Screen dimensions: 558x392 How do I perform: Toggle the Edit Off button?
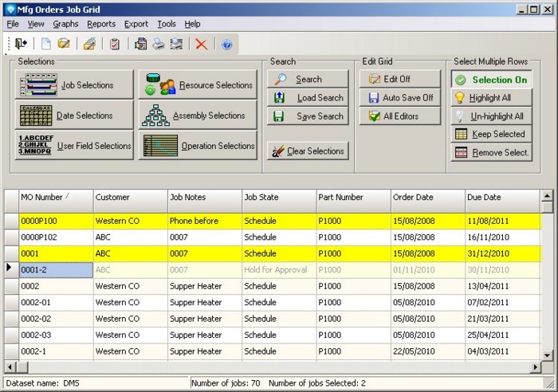pos(399,80)
